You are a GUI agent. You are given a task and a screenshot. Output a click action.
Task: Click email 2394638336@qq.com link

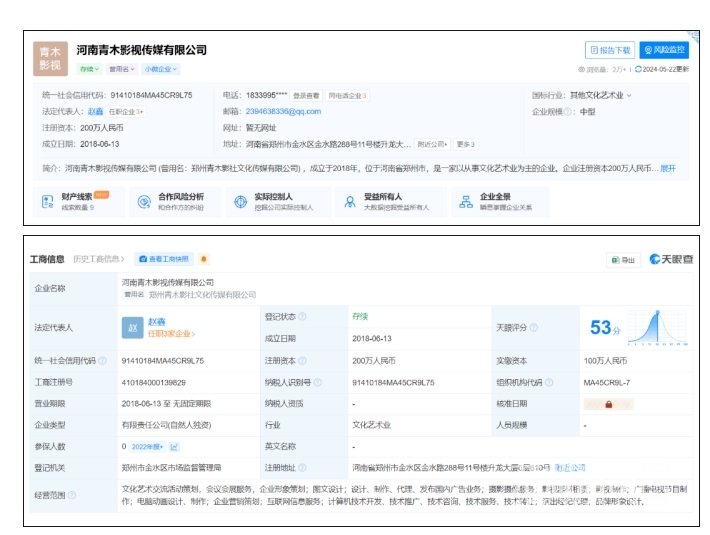[x=283, y=111]
